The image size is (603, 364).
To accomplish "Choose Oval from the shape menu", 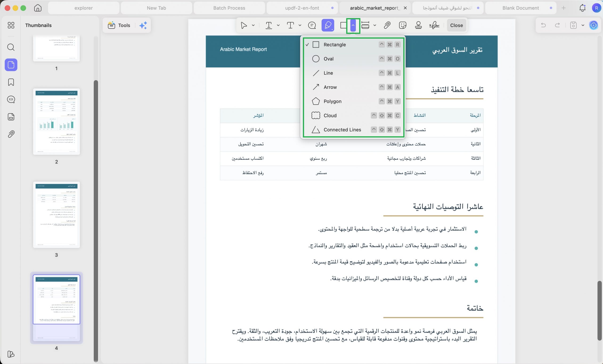I will (x=353, y=59).
